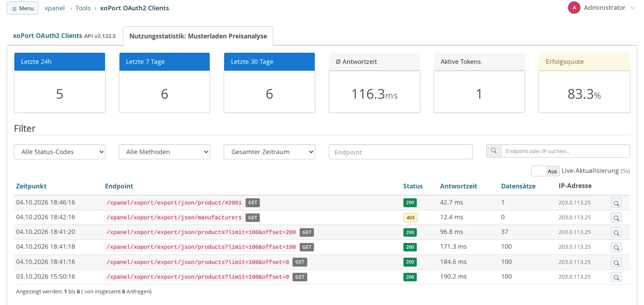Click the Letzte 30 Tage stat card
644x305 pixels.
269,83
